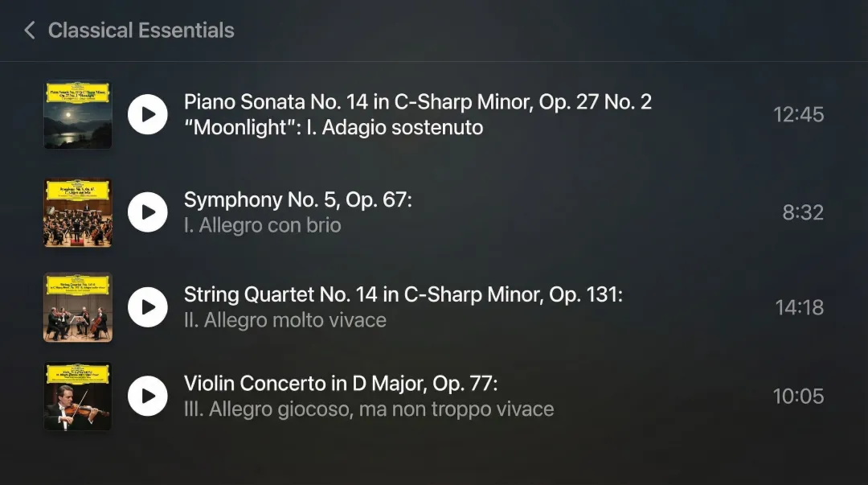Play the Violin Concerto in D Major
This screenshot has width=868, height=485.
[148, 396]
